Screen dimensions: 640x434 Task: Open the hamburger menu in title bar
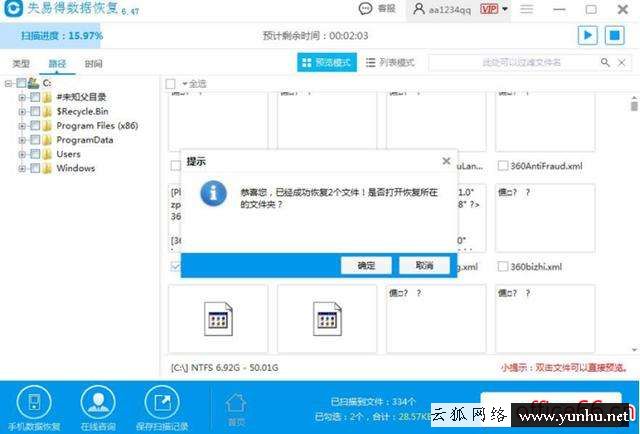[527, 9]
